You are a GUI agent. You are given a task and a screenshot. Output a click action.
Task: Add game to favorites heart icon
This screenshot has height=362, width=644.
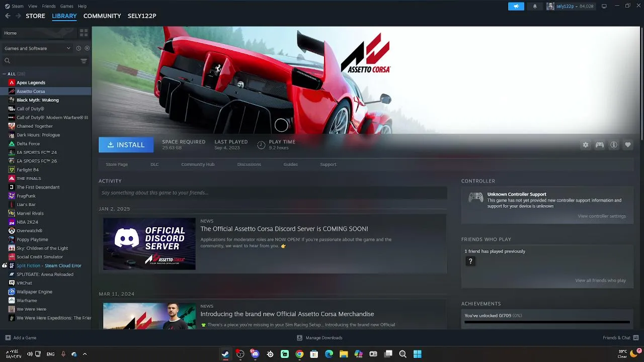[628, 145]
